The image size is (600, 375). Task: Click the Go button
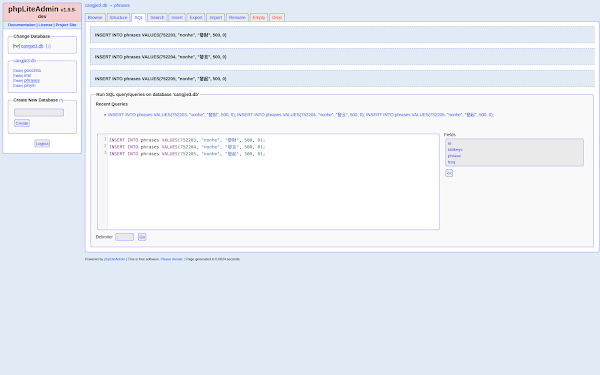click(142, 237)
